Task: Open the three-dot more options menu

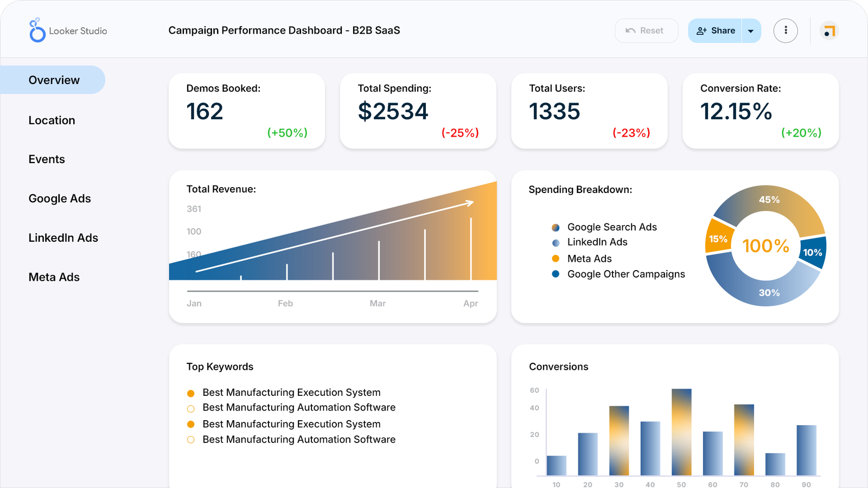Action: coord(786,31)
